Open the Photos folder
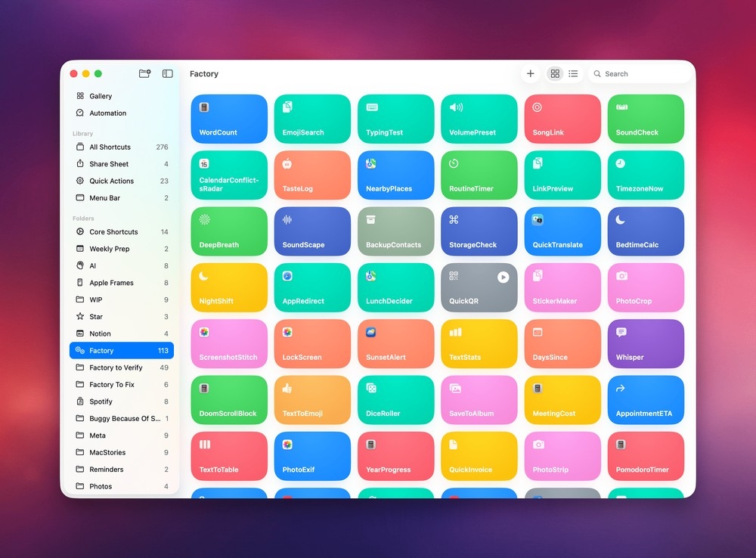This screenshot has height=558, width=756. [x=122, y=486]
